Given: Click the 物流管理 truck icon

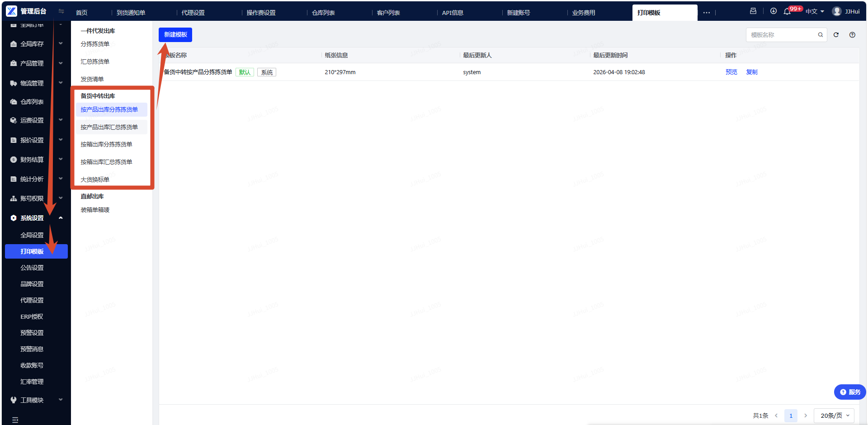Looking at the screenshot, I should pos(14,83).
